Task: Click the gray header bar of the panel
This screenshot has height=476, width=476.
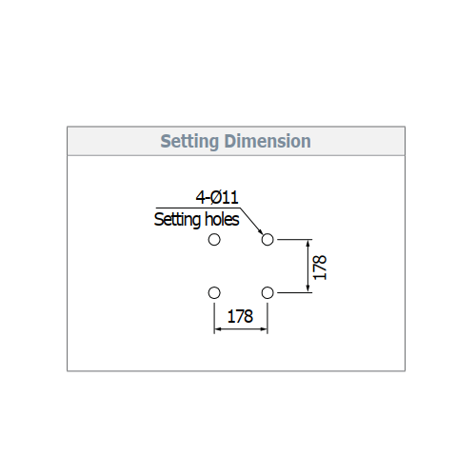Action: [236, 141]
